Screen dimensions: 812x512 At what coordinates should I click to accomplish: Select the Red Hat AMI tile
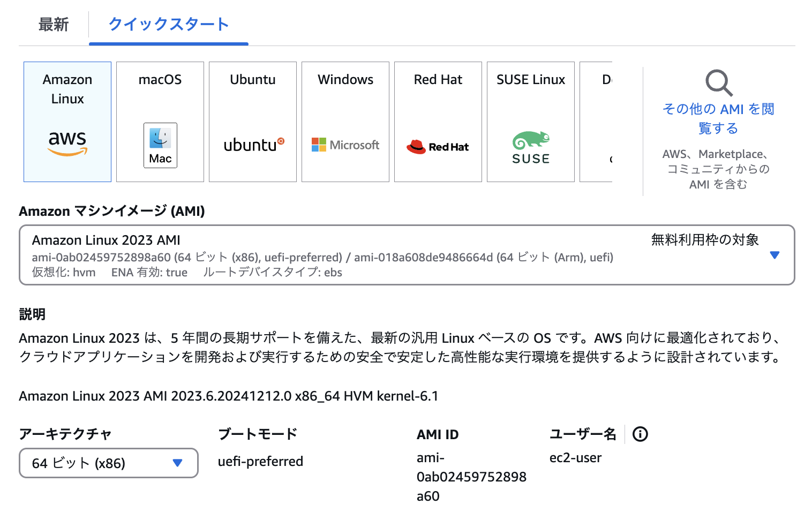[x=438, y=122]
